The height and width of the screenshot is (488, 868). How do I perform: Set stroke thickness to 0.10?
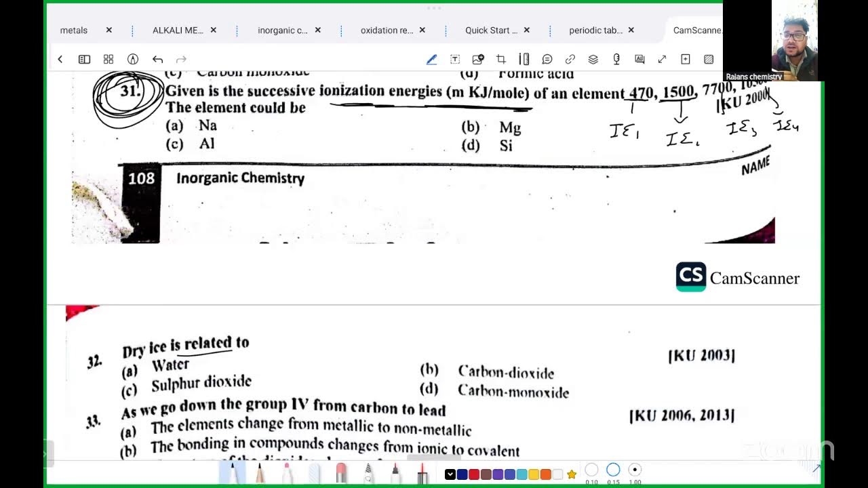[x=591, y=470]
